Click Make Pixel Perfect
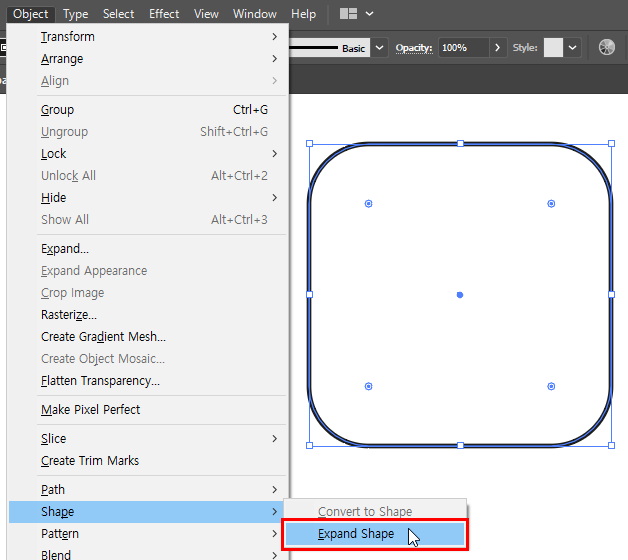This screenshot has width=628, height=560. pyautogui.click(x=90, y=410)
